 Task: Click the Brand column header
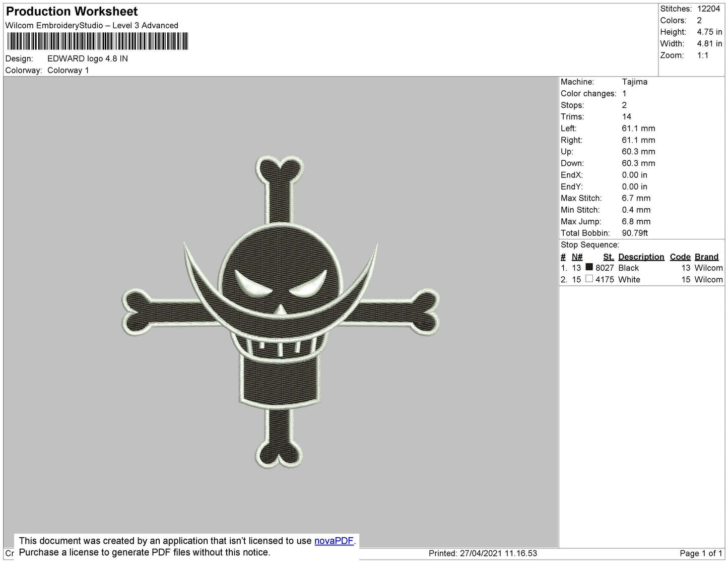(706, 257)
